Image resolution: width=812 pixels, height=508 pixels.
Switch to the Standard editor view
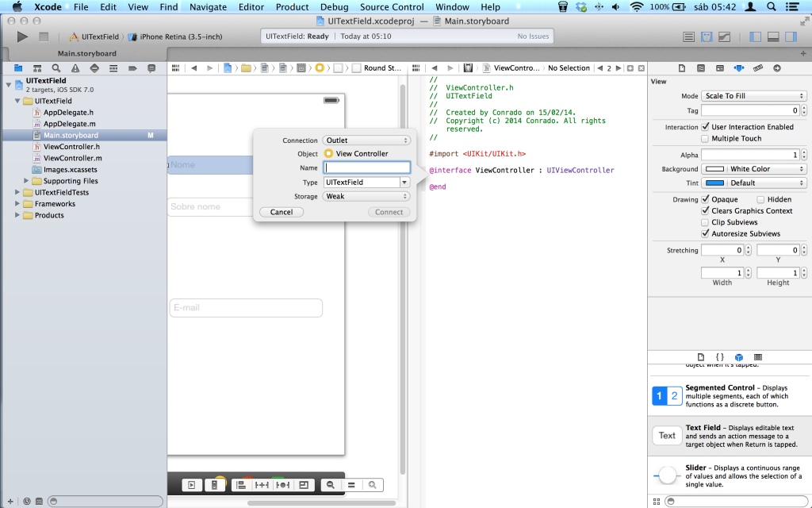pyautogui.click(x=689, y=37)
